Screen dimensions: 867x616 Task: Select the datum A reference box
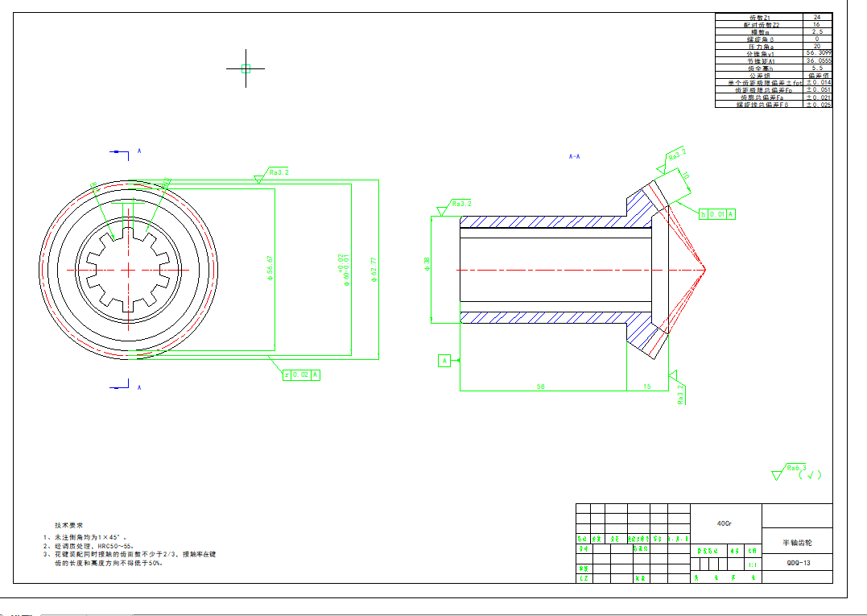444,361
